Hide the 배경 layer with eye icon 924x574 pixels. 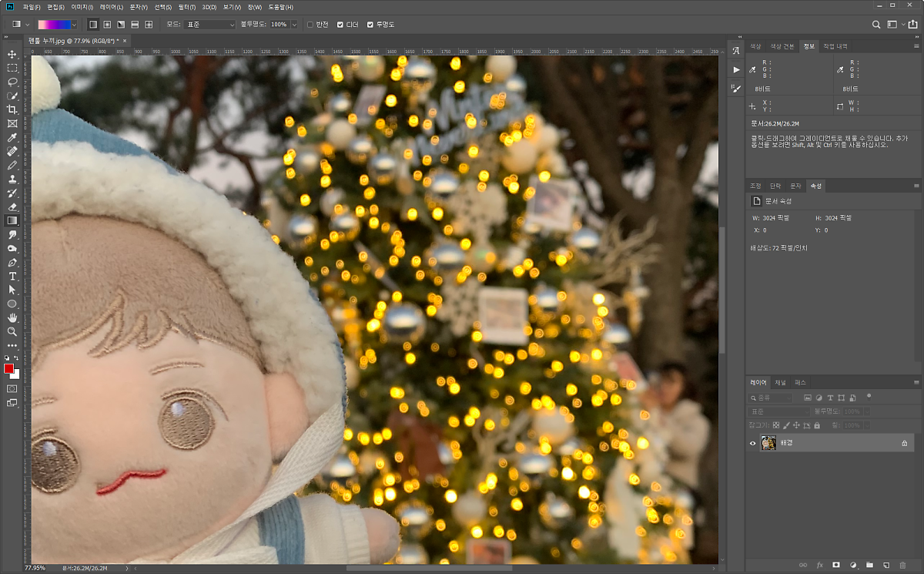(x=753, y=443)
